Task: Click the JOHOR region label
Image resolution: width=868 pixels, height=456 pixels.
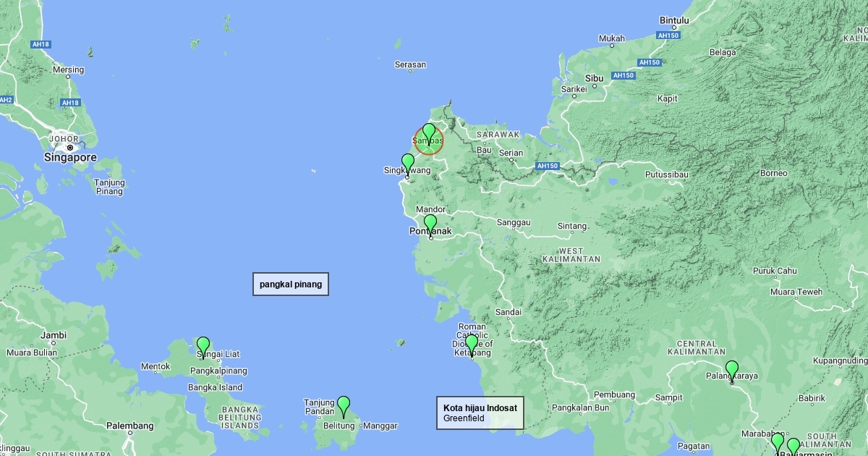Action: tap(64, 138)
